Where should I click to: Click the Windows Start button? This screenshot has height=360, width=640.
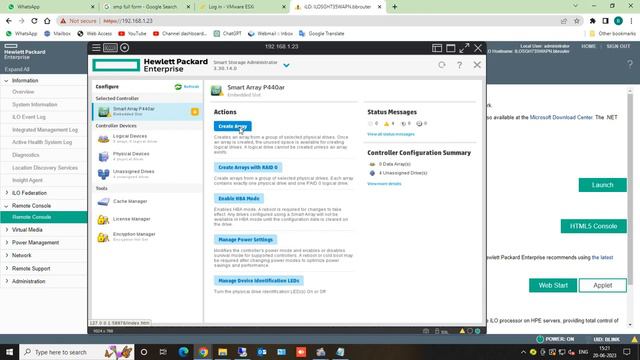pos(9,352)
